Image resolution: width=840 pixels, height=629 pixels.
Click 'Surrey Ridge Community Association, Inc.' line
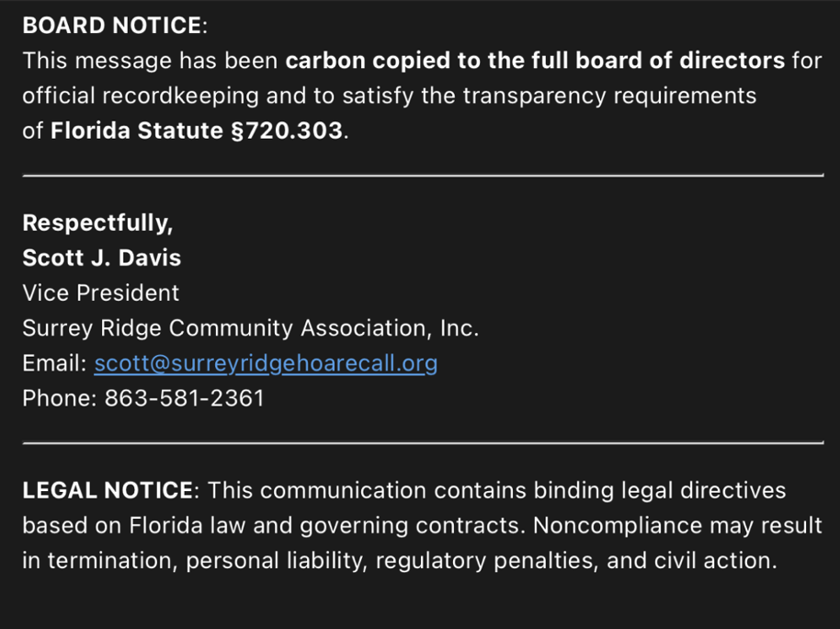point(251,328)
